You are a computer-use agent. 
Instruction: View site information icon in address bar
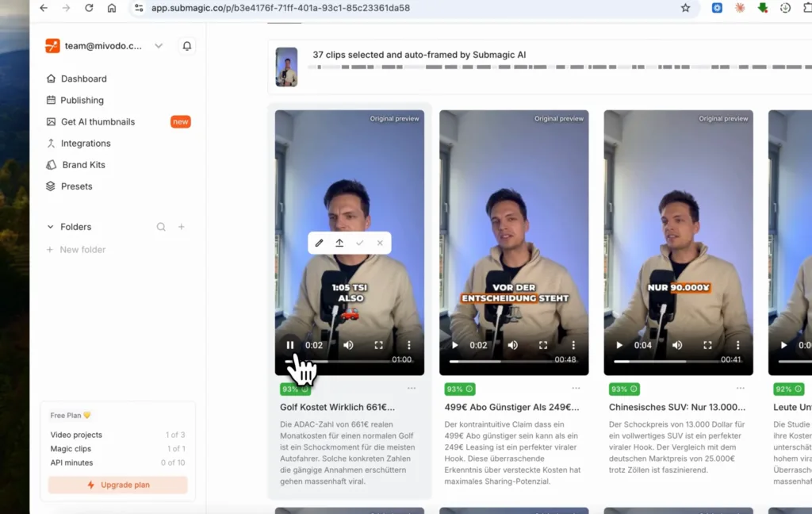pos(139,8)
